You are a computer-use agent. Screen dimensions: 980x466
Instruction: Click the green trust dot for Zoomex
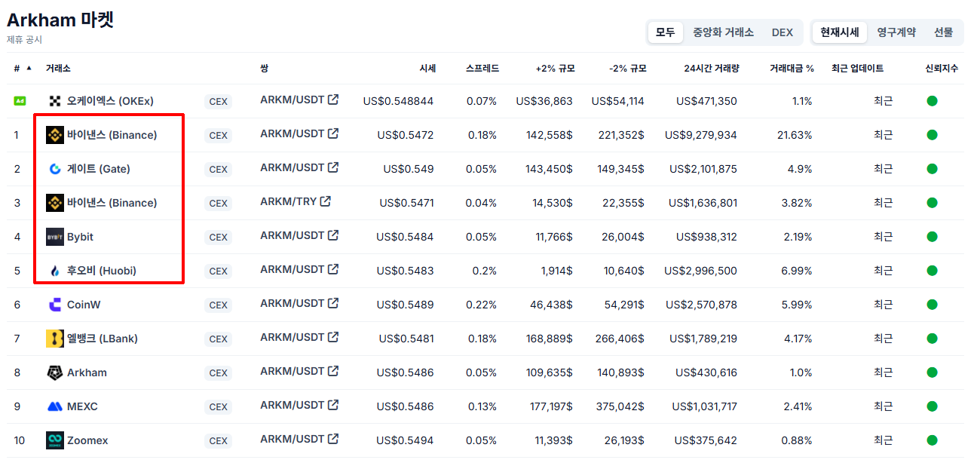[x=933, y=440]
